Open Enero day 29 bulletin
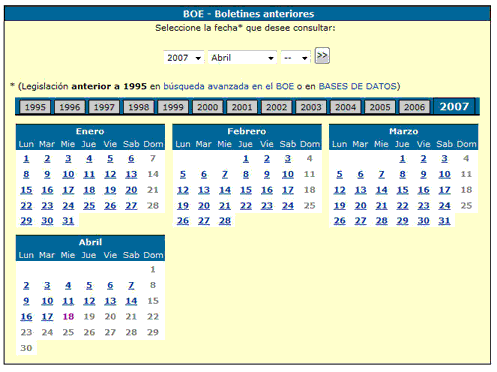 click(26, 221)
